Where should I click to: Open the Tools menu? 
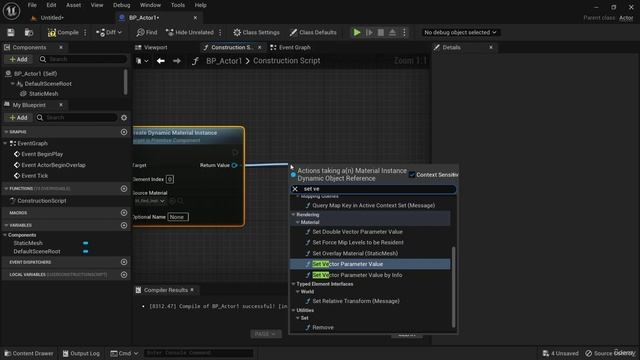(178, 5)
